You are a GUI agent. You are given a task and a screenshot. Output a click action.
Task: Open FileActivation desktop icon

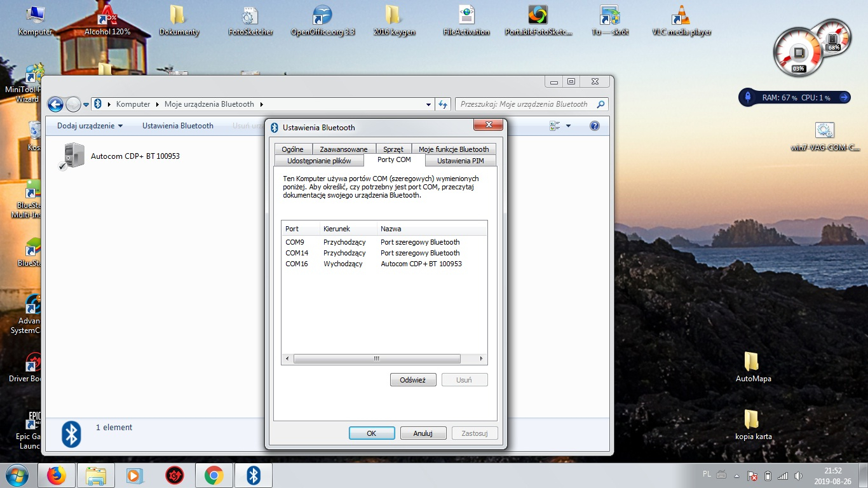pyautogui.click(x=466, y=20)
